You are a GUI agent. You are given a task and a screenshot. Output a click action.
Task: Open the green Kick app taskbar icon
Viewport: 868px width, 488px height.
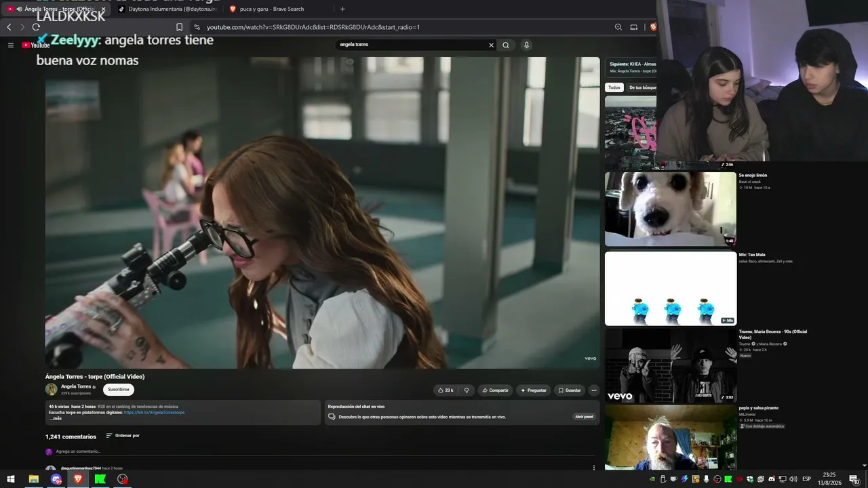click(100, 479)
